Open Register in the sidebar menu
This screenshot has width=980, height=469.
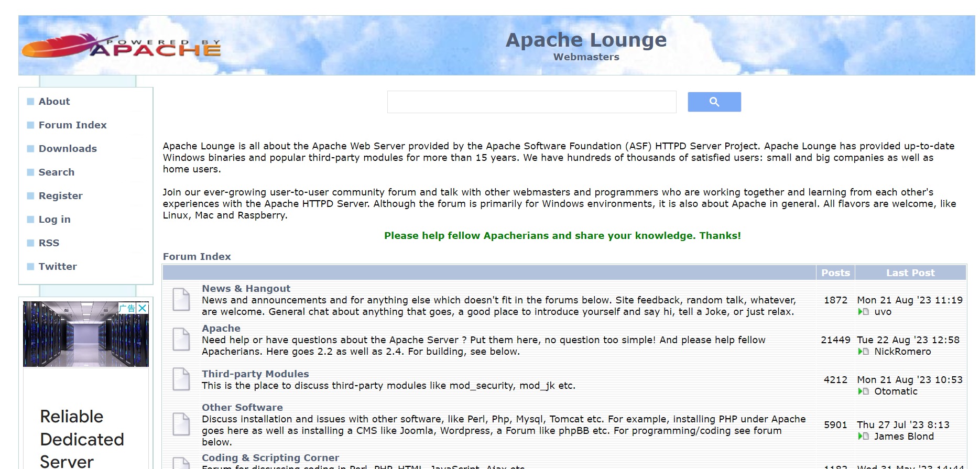pos(61,196)
